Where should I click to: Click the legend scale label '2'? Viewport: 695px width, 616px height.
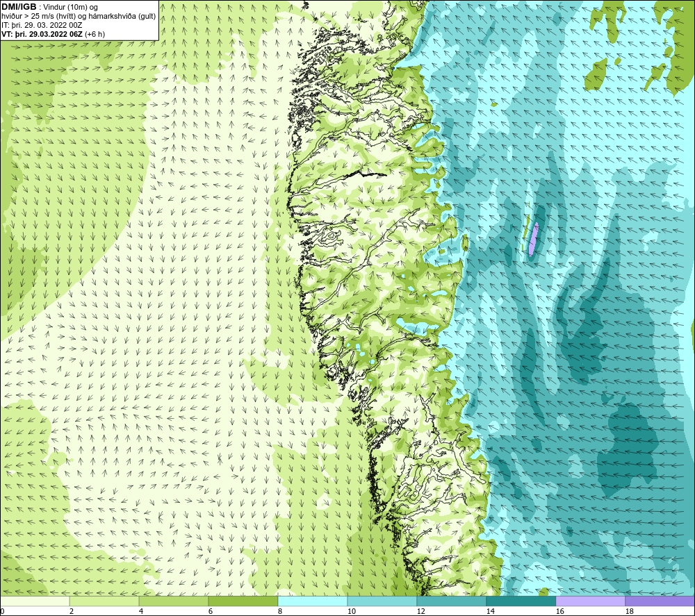pyautogui.click(x=72, y=612)
